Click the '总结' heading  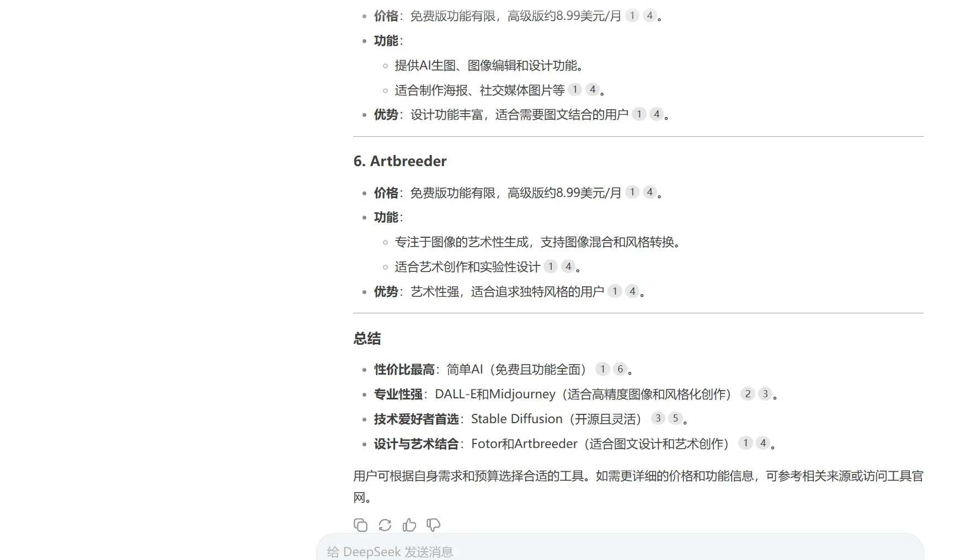click(367, 339)
